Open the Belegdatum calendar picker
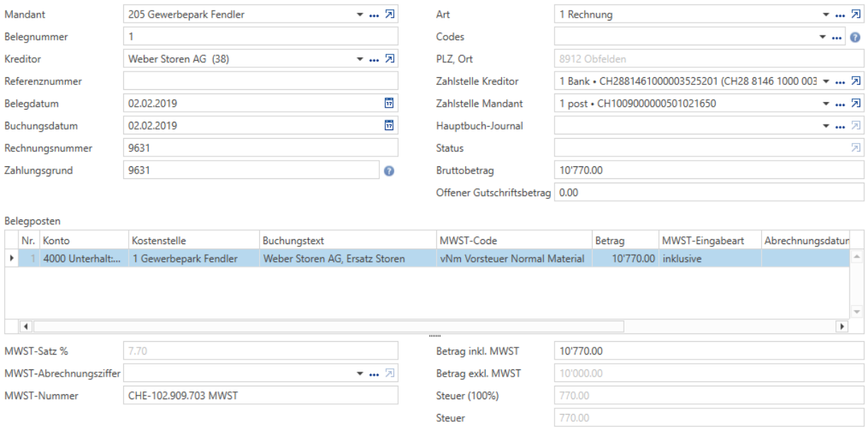The width and height of the screenshot is (868, 431). click(x=389, y=103)
